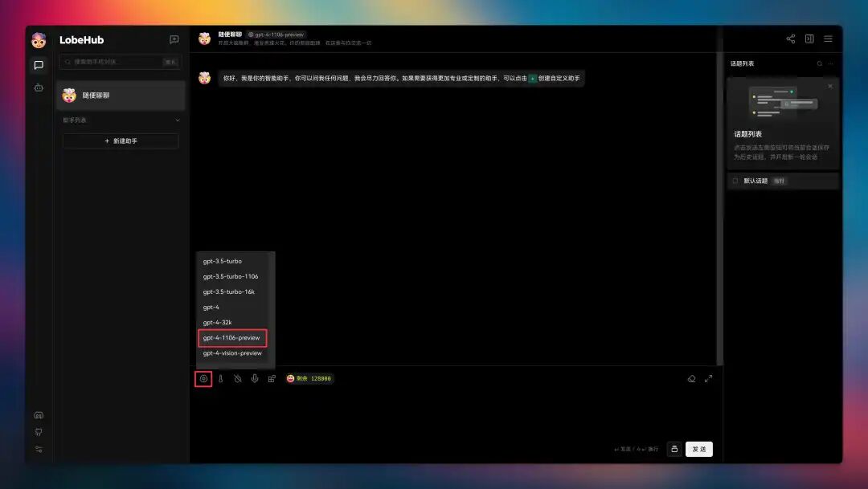Open the GitHub icon in the left sidebar

tap(39, 432)
